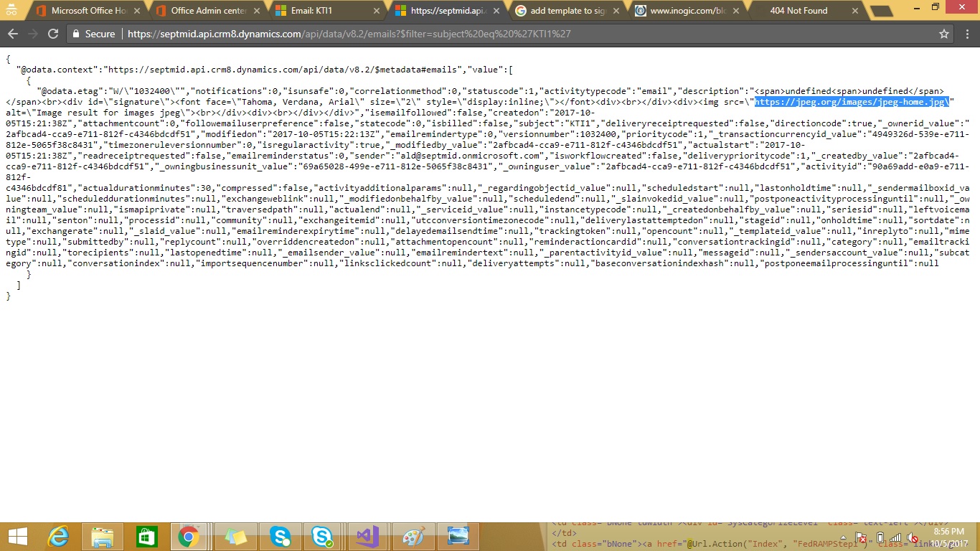
Task: Open Sticky Notes from the taskbar
Action: point(235,537)
